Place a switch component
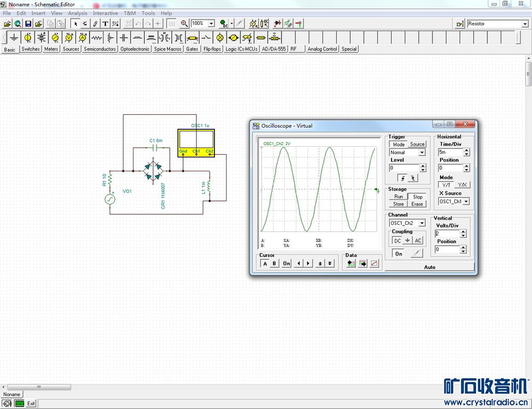The height and width of the screenshot is (409, 532). tap(206, 38)
